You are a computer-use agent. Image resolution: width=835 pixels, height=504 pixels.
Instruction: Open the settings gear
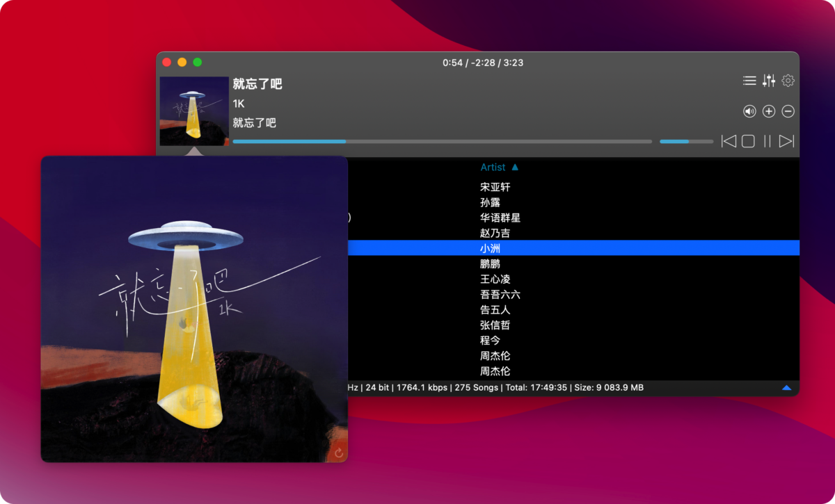(788, 81)
